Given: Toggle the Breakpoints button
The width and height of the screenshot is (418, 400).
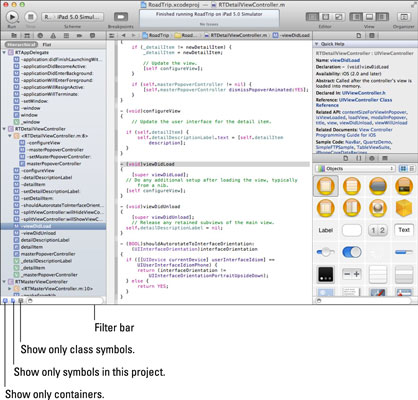Looking at the screenshot, I should click(121, 17).
